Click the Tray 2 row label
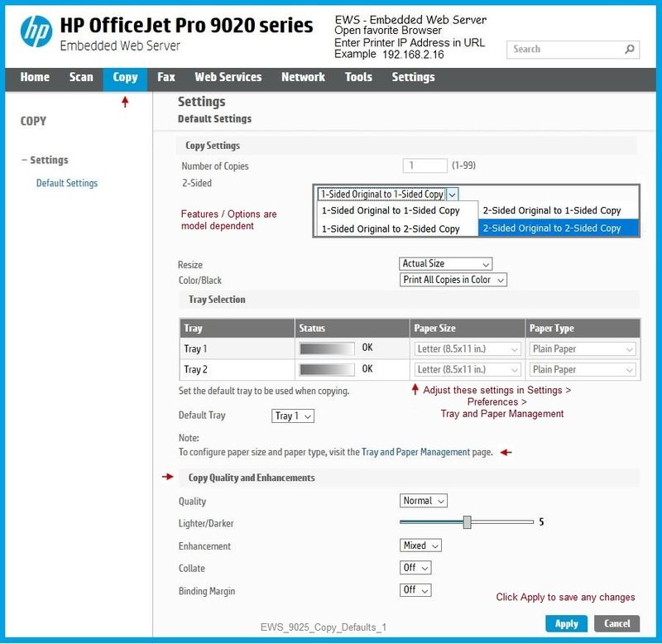This screenshot has width=662, height=644. [195, 370]
